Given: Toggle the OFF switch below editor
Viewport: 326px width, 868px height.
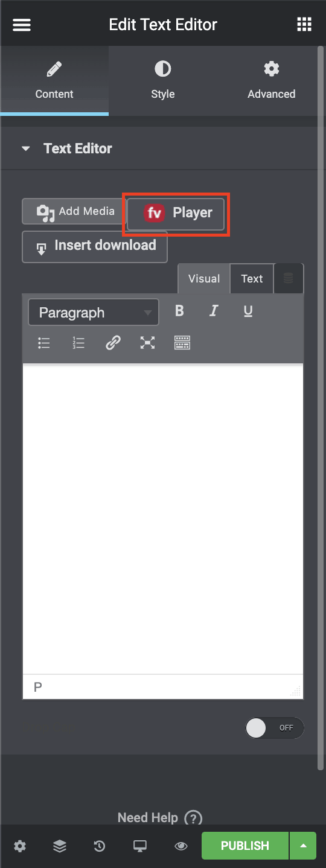Looking at the screenshot, I should pos(275,728).
